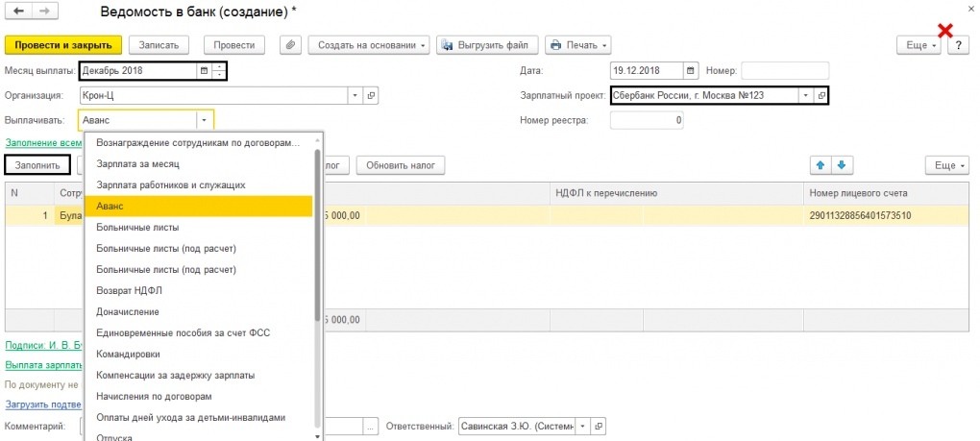
Task: Click the help question mark button
Action: pos(958,45)
